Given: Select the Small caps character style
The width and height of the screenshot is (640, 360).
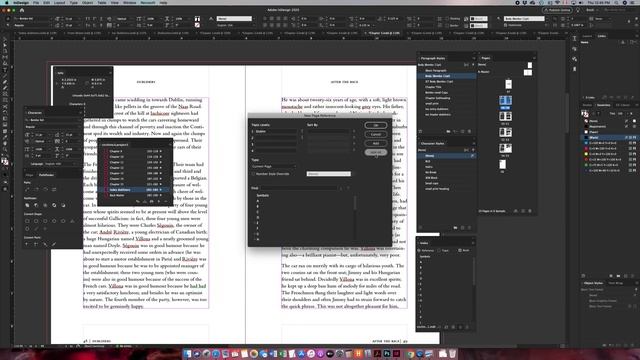Looking at the screenshot, I should coord(447,183).
